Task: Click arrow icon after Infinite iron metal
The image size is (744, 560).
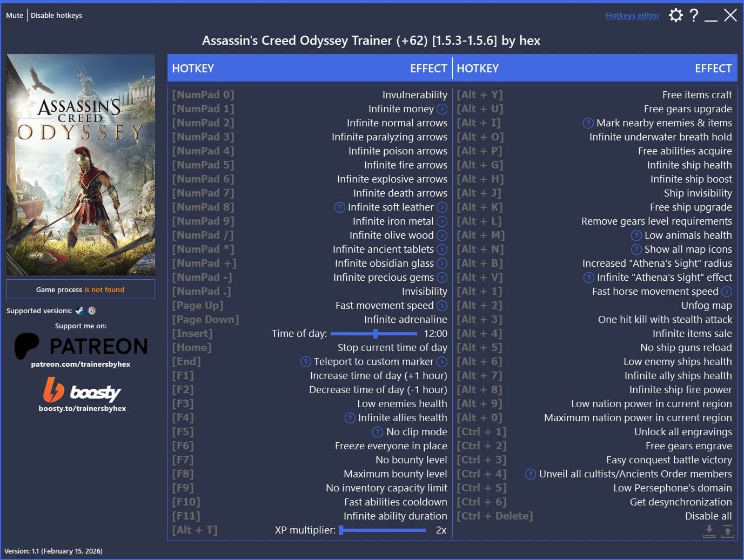Action: coord(442,221)
